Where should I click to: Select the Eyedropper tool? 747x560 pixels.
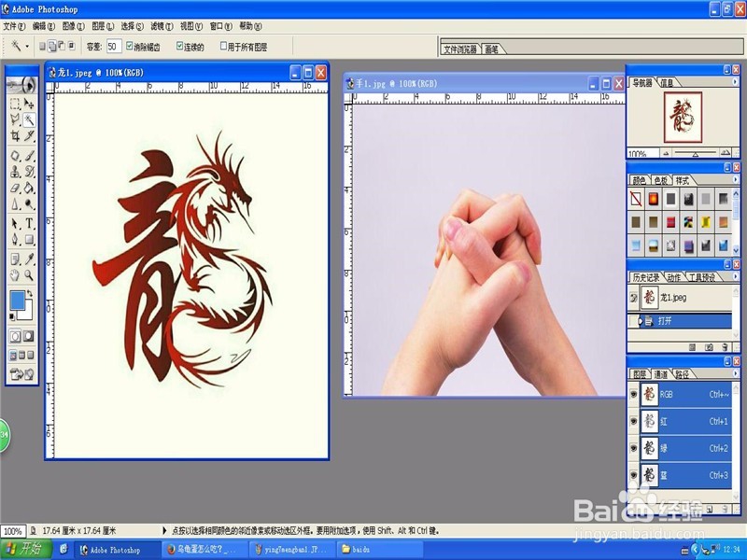(29, 259)
